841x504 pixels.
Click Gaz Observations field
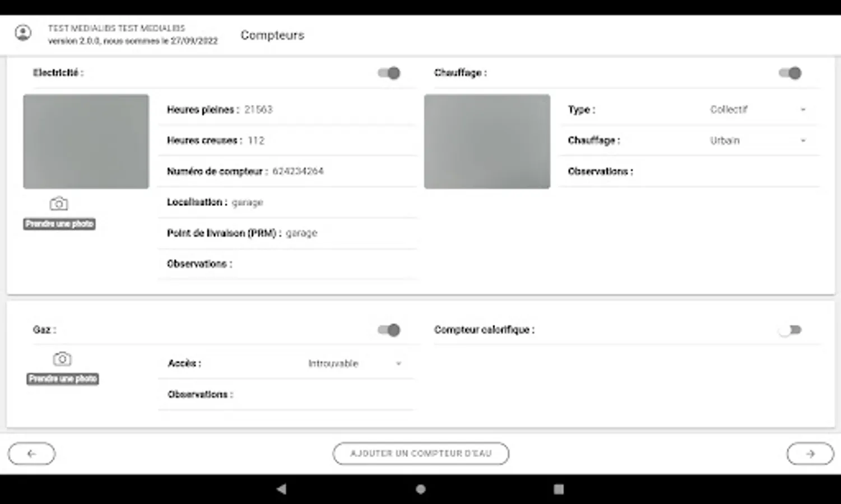[x=286, y=394]
